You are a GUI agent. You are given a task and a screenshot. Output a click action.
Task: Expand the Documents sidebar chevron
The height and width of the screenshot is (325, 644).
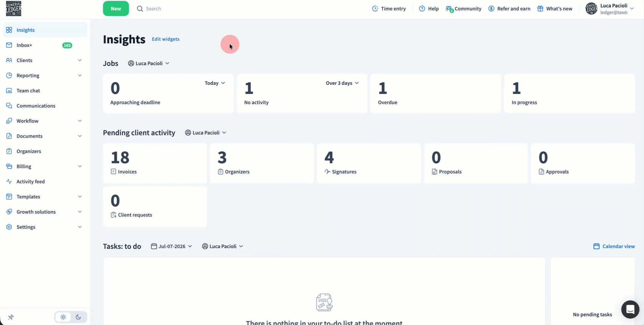click(80, 136)
